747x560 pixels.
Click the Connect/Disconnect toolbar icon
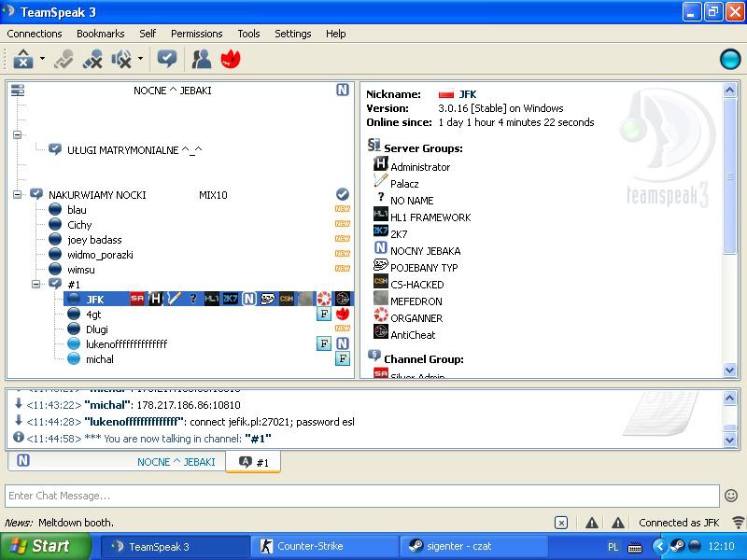pos(22,59)
